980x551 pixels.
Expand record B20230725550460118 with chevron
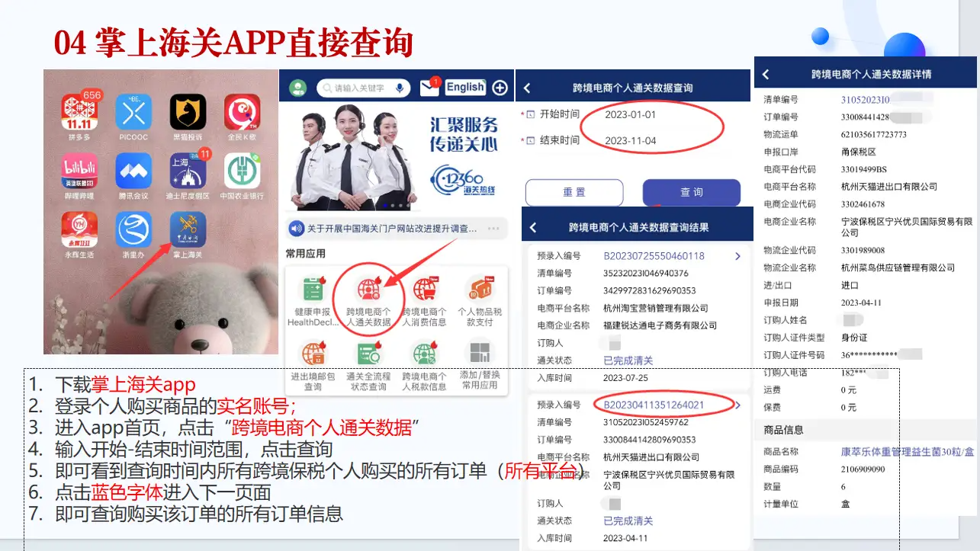pos(737,256)
